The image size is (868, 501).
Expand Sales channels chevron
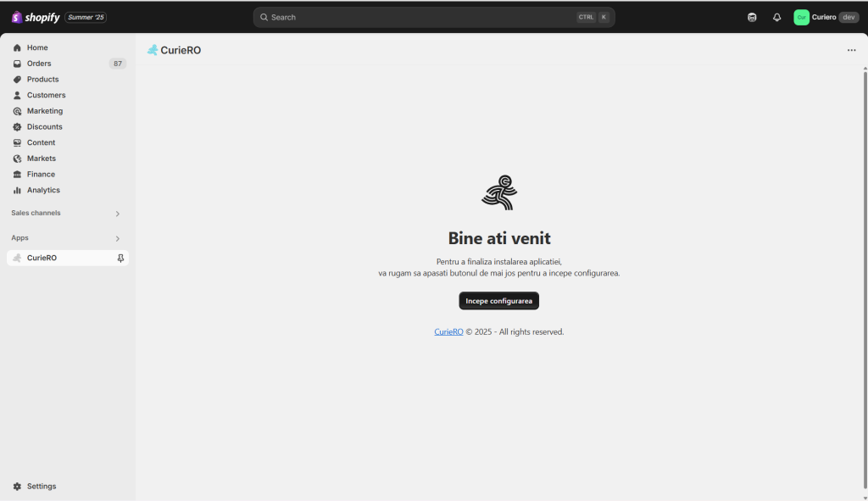(117, 214)
